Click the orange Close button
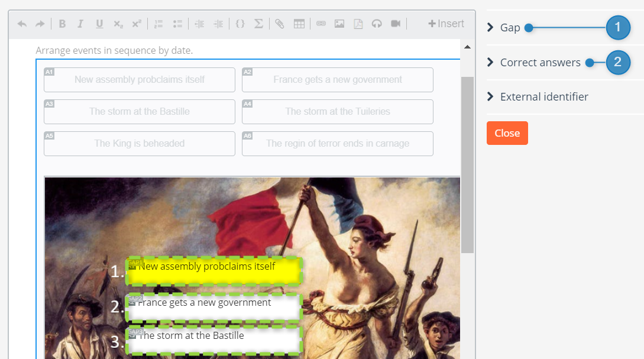Image resolution: width=644 pixels, height=359 pixels. click(507, 133)
